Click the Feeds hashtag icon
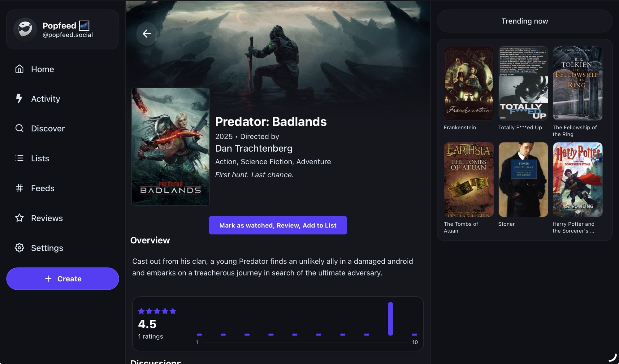Viewport: 619px width, 364px height. pyautogui.click(x=19, y=188)
